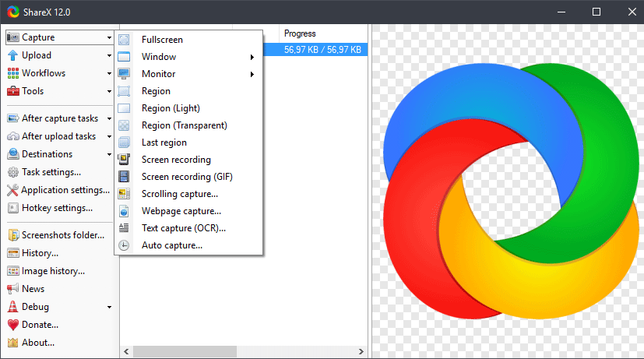Open the Window submenu arrow
This screenshot has height=359, width=644.
252,57
